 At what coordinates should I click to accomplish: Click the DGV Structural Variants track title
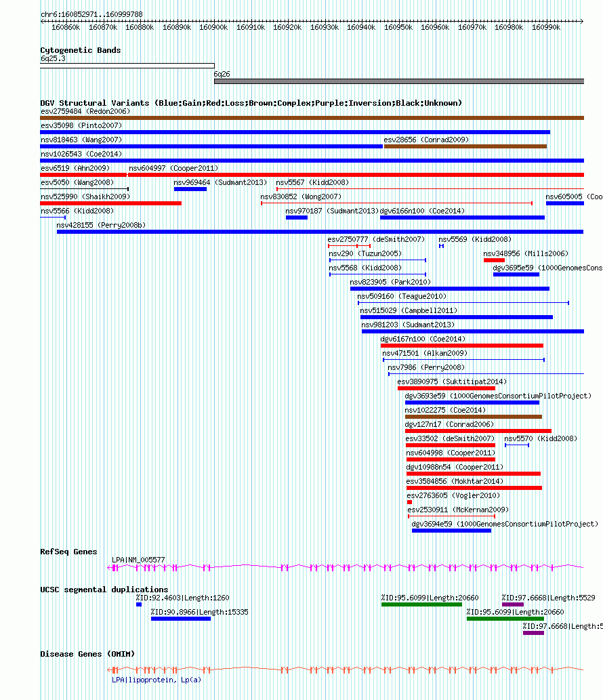251,103
